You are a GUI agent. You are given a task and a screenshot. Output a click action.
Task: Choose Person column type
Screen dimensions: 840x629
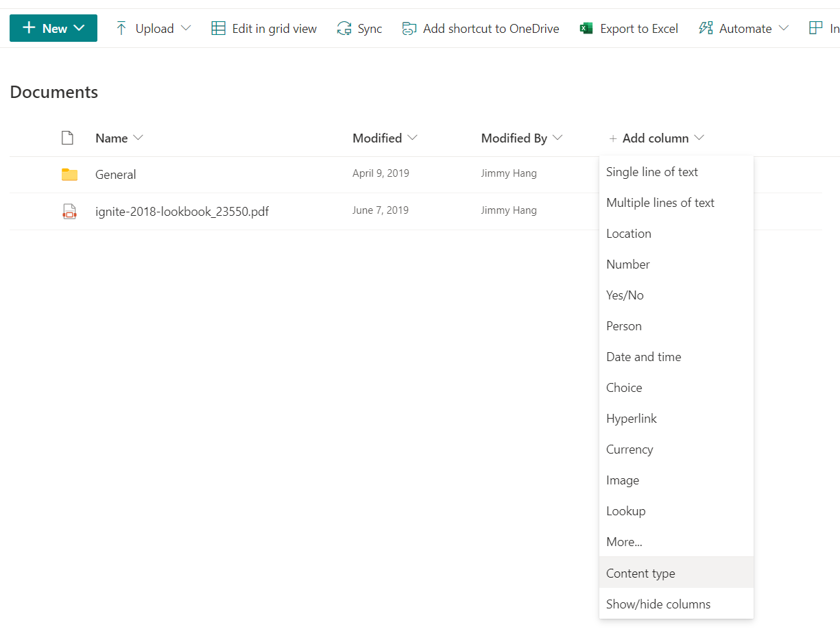[x=676, y=326]
